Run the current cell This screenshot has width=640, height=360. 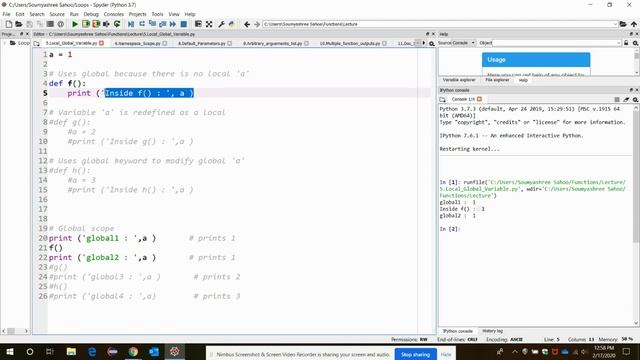click(86, 24)
